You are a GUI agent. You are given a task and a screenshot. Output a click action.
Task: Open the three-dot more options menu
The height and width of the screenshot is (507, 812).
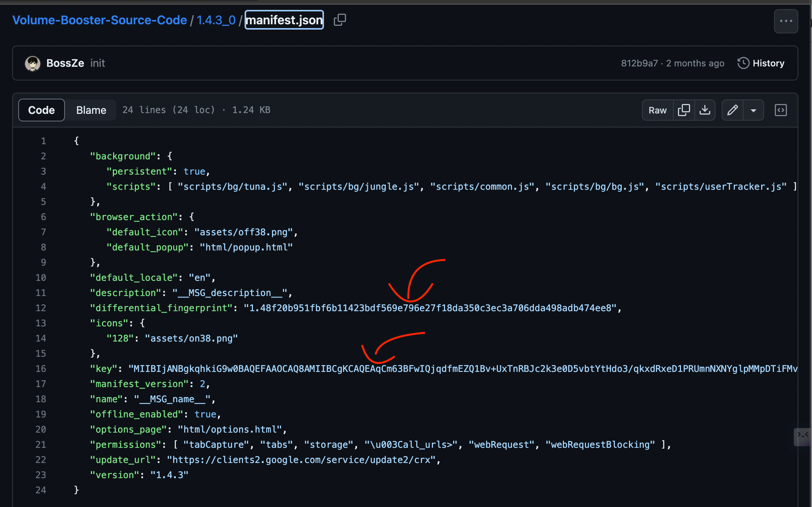coord(786,21)
